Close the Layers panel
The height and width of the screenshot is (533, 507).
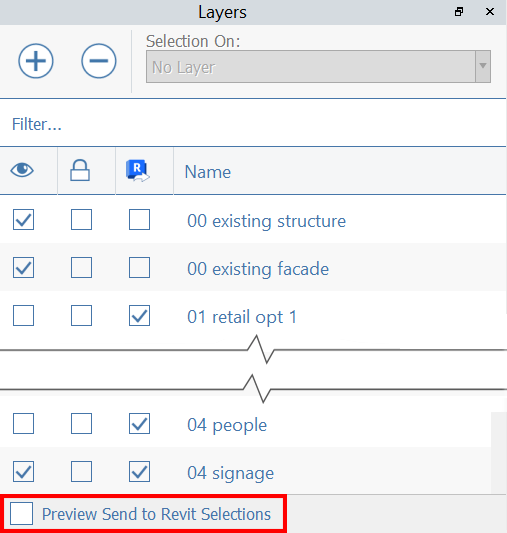(x=490, y=12)
